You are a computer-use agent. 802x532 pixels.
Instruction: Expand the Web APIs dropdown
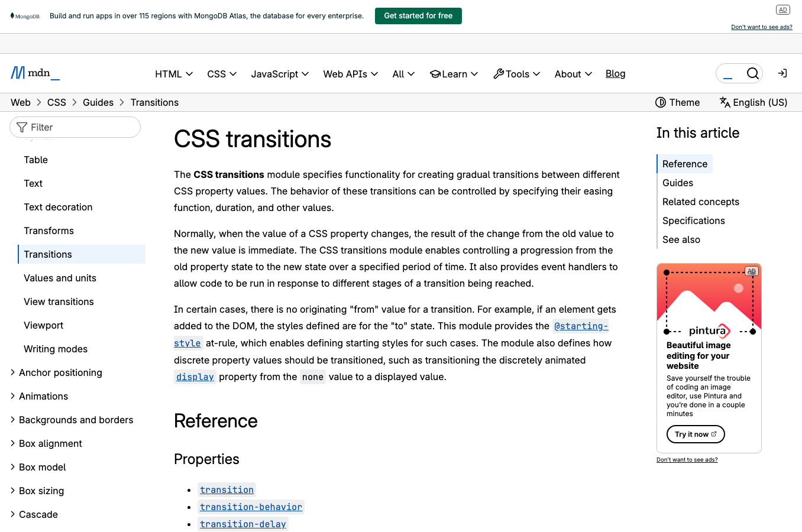point(350,73)
